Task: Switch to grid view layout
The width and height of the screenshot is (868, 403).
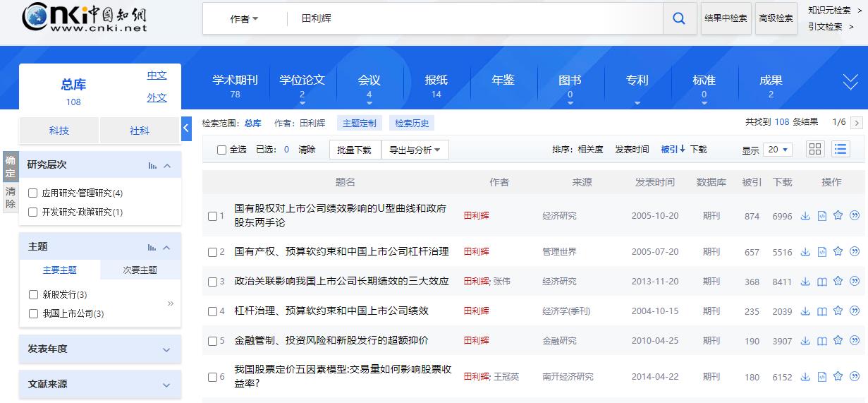Action: pyautogui.click(x=815, y=149)
